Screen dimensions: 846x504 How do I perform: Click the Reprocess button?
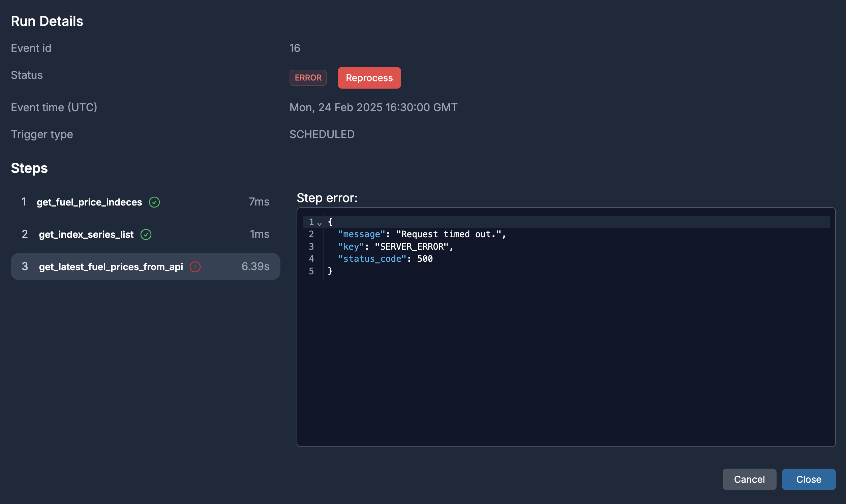pos(369,78)
